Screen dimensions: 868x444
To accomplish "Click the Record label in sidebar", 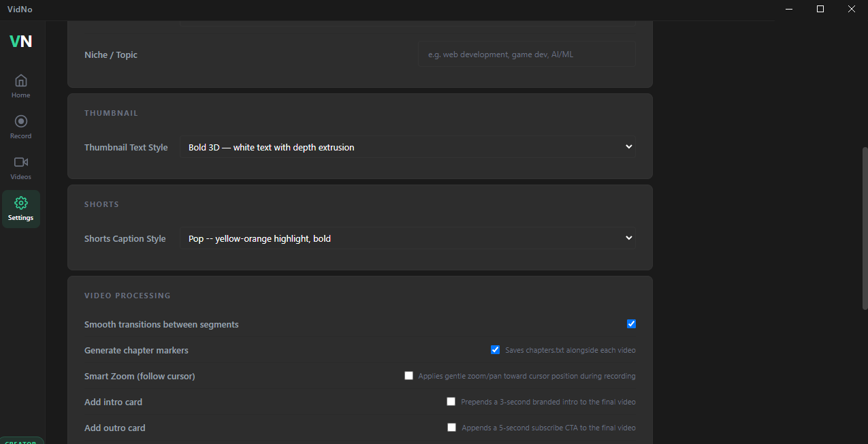I will [x=20, y=136].
